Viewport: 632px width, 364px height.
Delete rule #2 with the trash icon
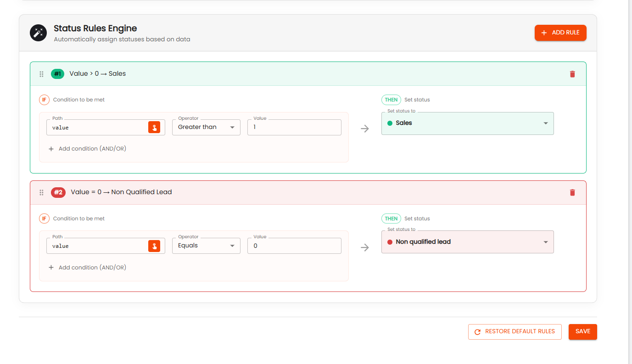click(572, 192)
